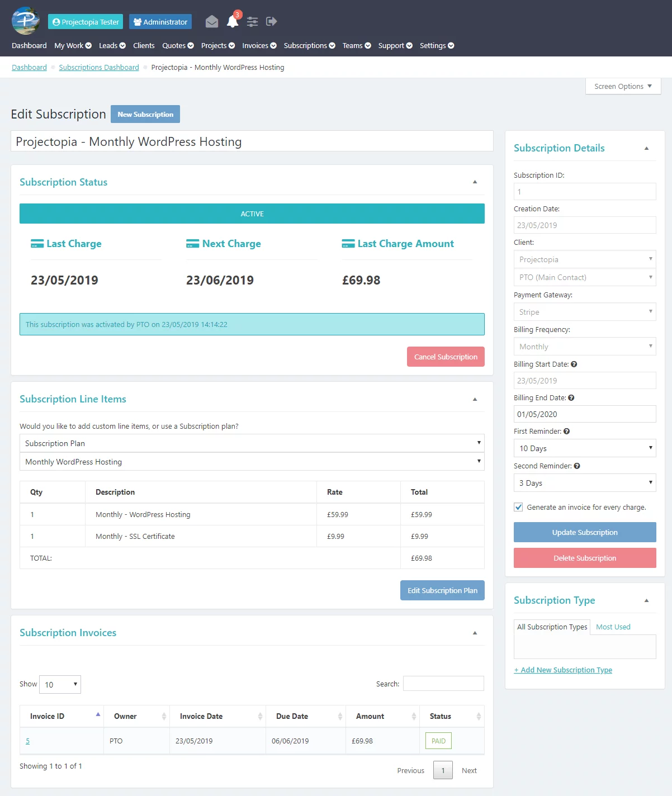Click the Administrator role button
Viewport: 672px width, 796px height.
160,22
